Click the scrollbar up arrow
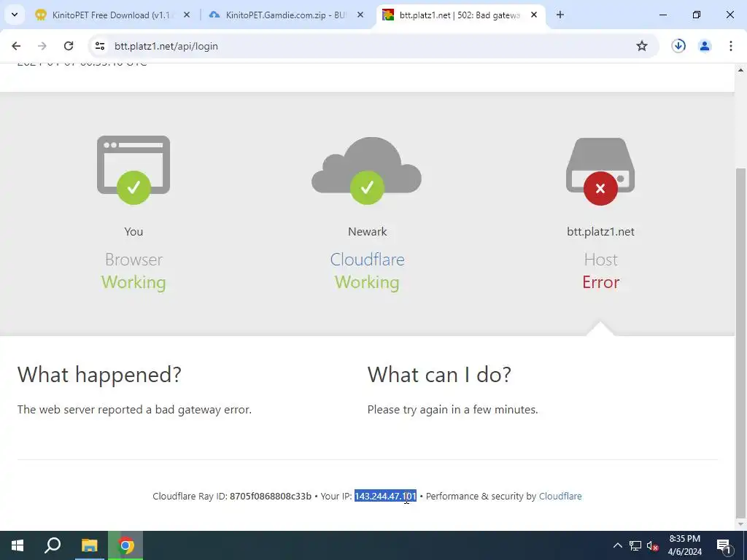Viewport: 747px width, 560px height. (741, 71)
